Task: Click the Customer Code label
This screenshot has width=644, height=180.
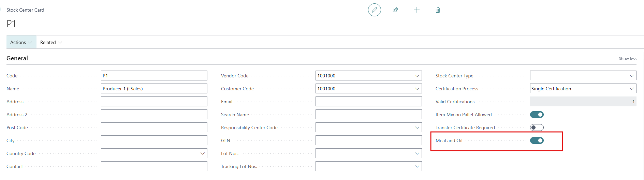Action: click(237, 89)
